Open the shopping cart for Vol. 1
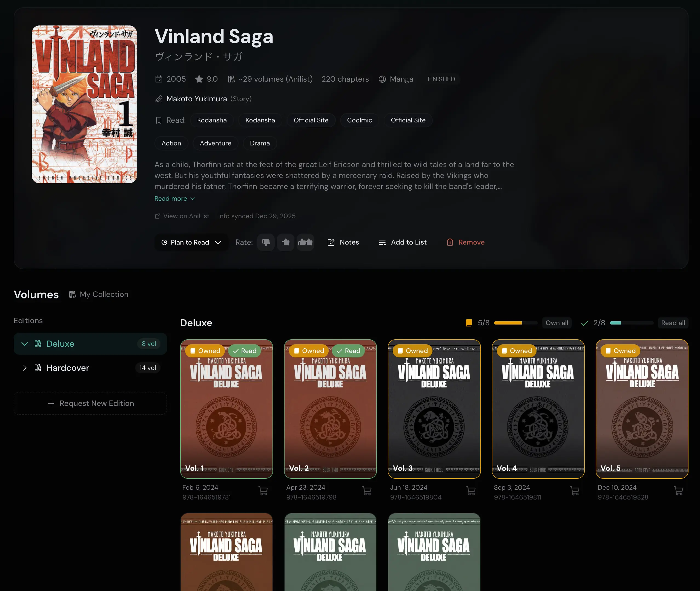Viewport: 700px width, 591px height. coord(263,490)
